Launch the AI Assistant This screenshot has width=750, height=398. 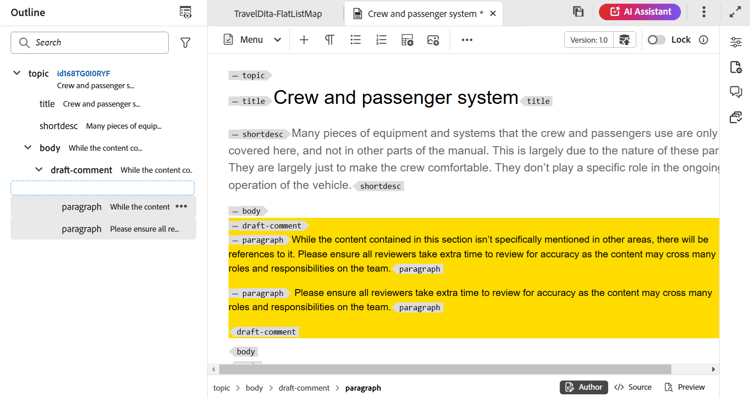coord(640,12)
